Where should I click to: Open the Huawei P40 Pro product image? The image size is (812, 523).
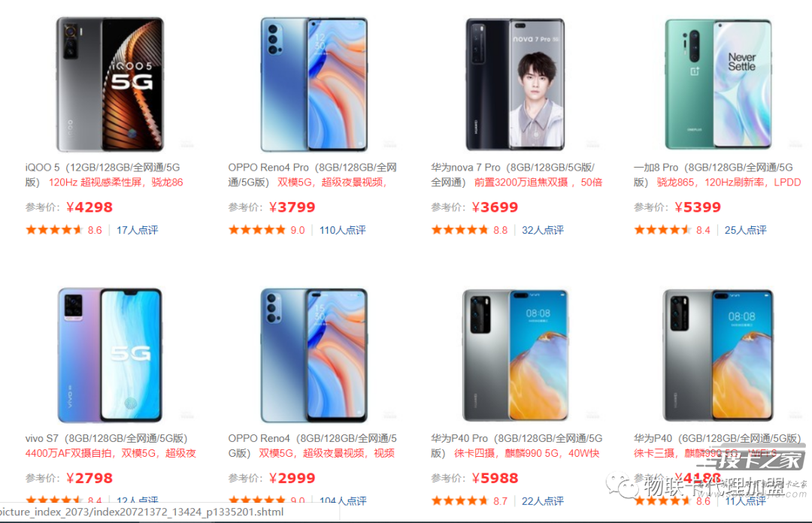pyautogui.click(x=515, y=355)
